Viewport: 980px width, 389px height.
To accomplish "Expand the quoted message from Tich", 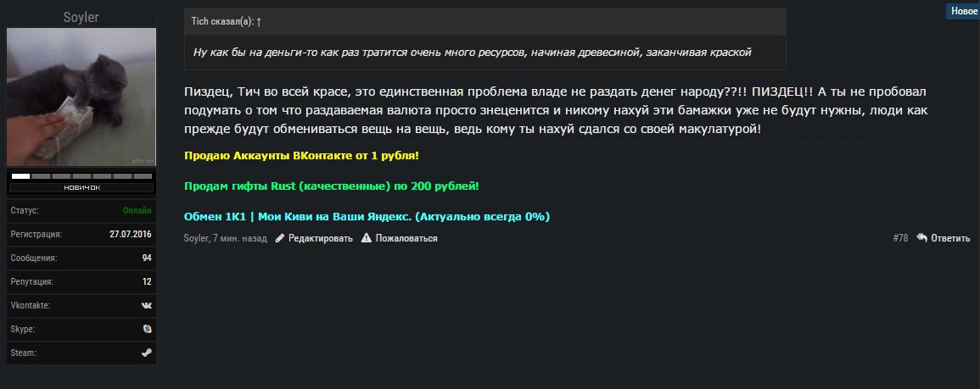I will [x=484, y=53].
